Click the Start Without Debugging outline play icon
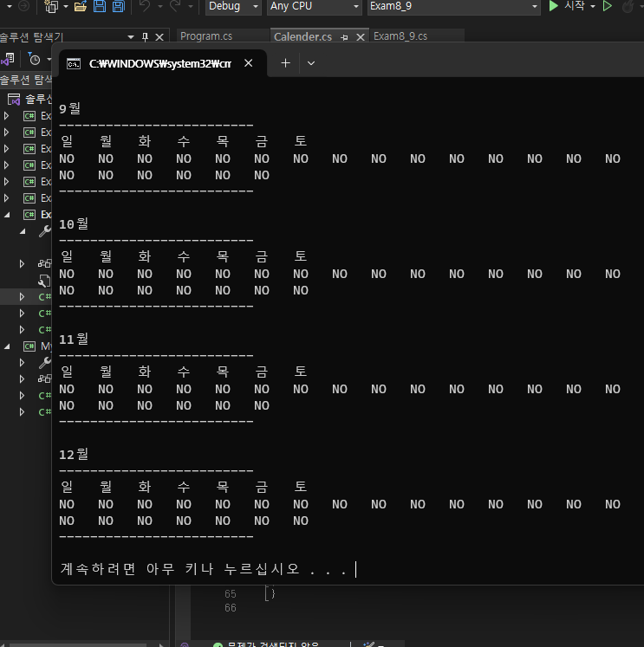This screenshot has width=644, height=647. pos(607,6)
